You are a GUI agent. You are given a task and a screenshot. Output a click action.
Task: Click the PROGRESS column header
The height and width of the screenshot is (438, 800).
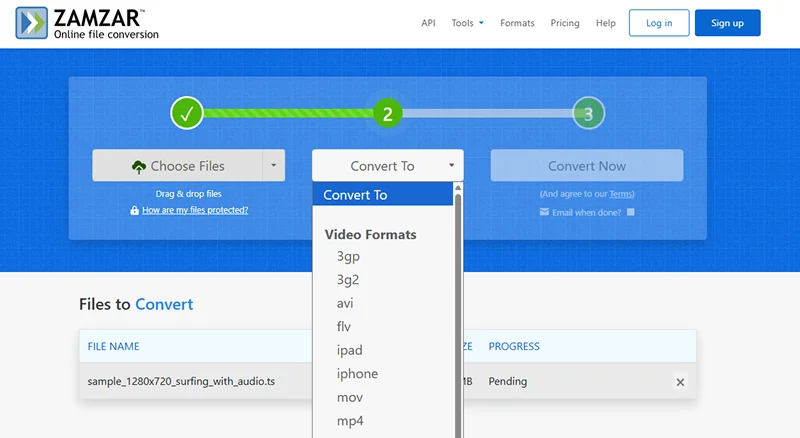point(514,347)
